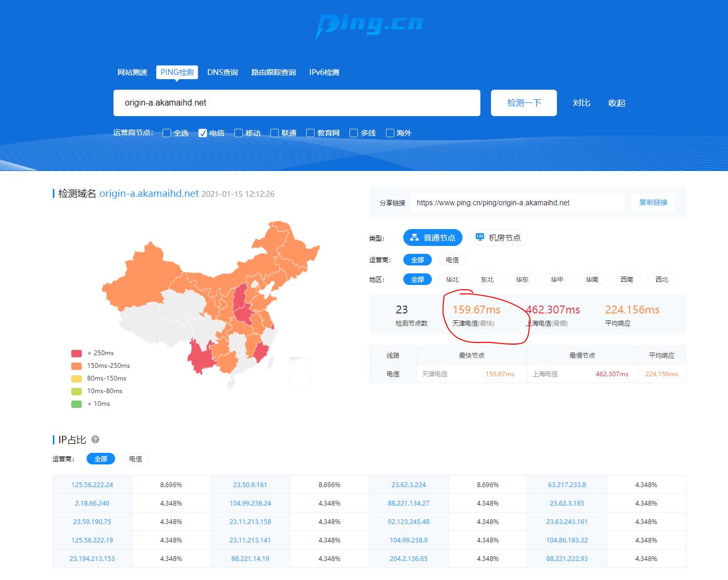Enable the 移动 carrier node checkbox

pyautogui.click(x=239, y=133)
